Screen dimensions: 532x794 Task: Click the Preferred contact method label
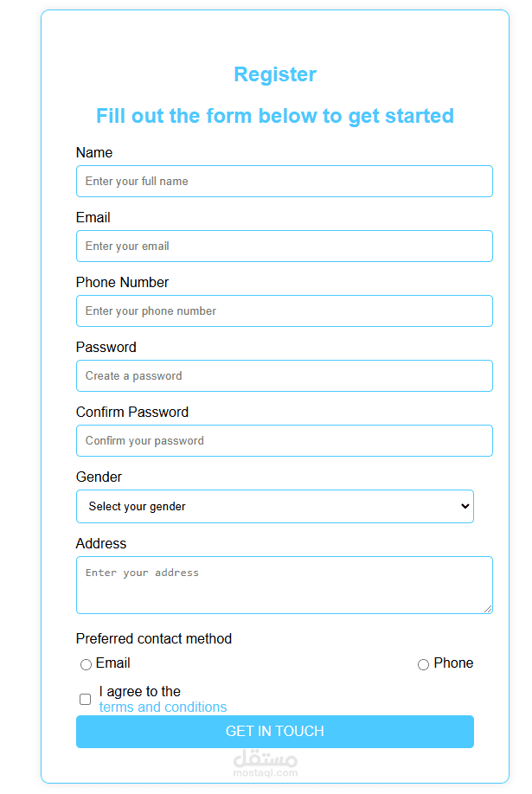point(154,639)
